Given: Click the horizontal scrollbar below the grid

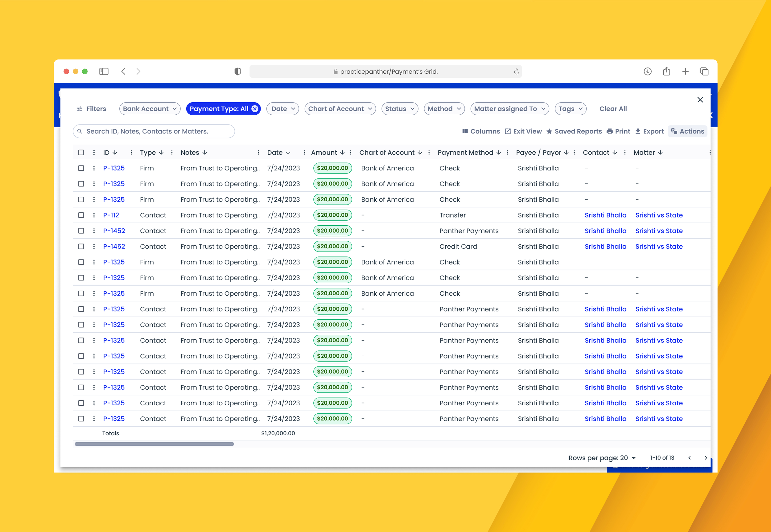Looking at the screenshot, I should coord(155,444).
